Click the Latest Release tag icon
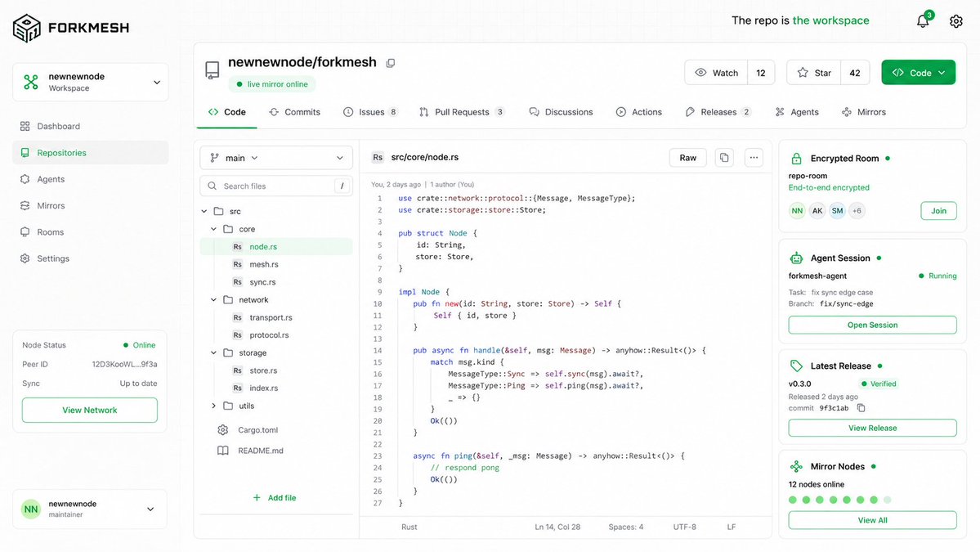Viewport: 980px width, 552px height. (x=796, y=366)
